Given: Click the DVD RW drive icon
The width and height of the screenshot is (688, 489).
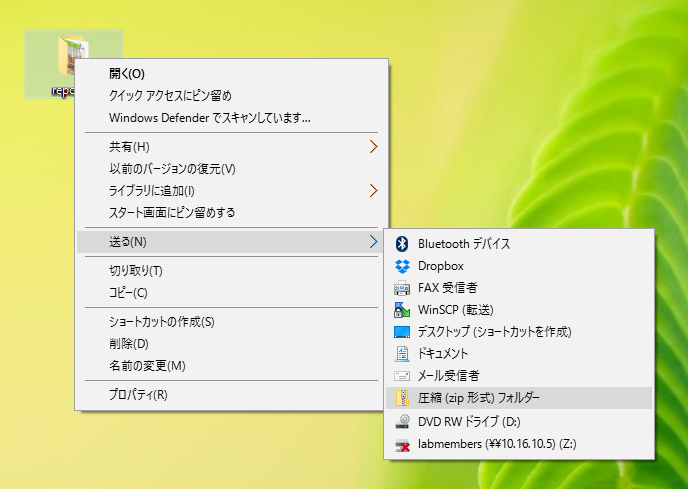Looking at the screenshot, I should (x=402, y=421).
